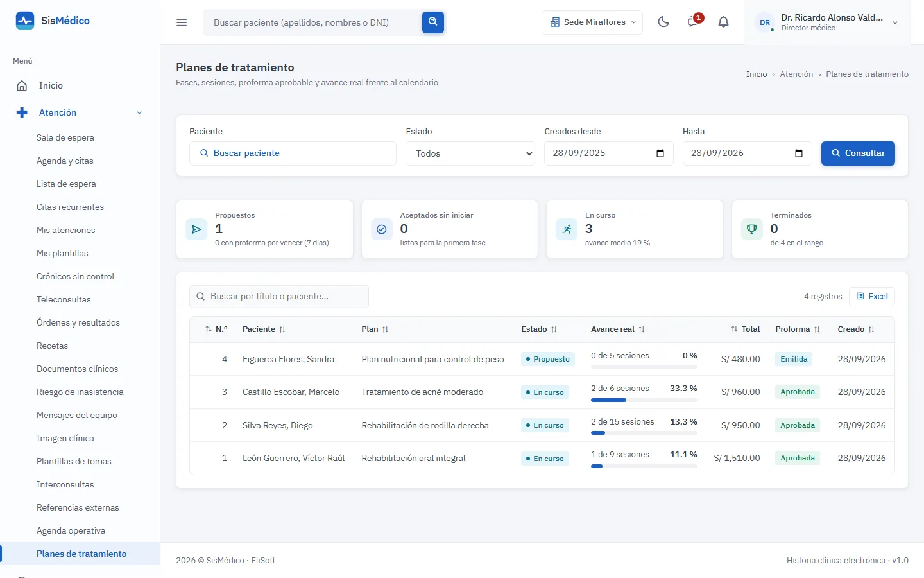Click the Atención blue cross icon
924x578 pixels.
click(22, 112)
